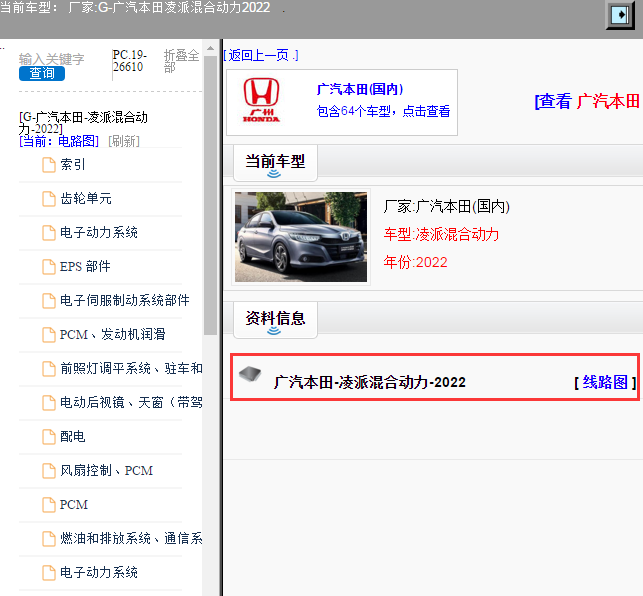Screen dimensions: 643x596
Task: Click the gray book icon beside 广汽本田-凌派混合动力-2022
Action: coord(250,374)
